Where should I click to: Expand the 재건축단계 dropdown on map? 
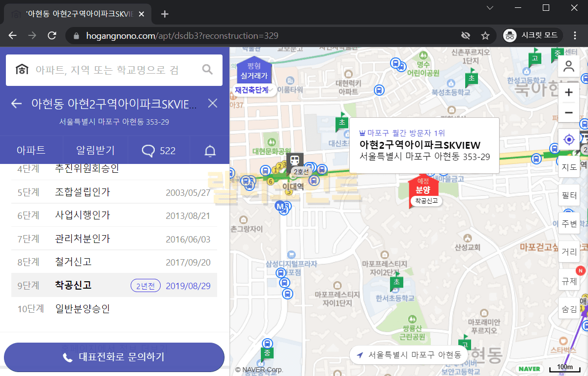click(x=254, y=90)
